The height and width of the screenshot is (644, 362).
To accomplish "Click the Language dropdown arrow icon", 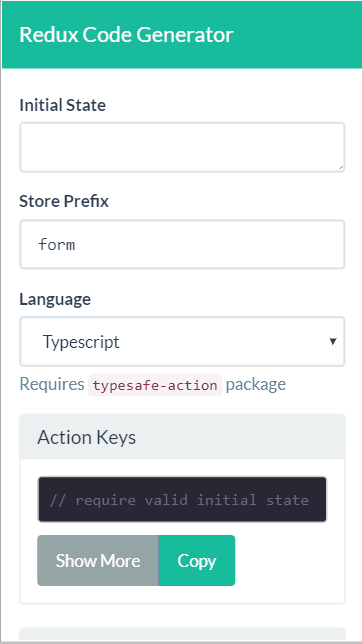I will (x=333, y=342).
